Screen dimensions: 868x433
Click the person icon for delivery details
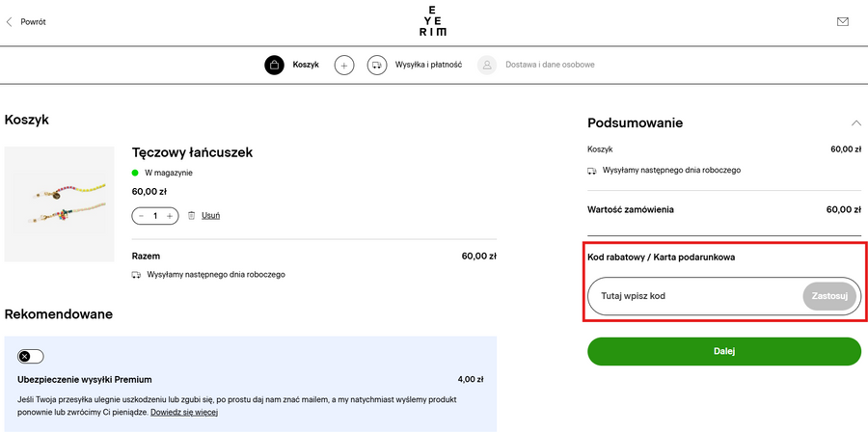click(487, 66)
